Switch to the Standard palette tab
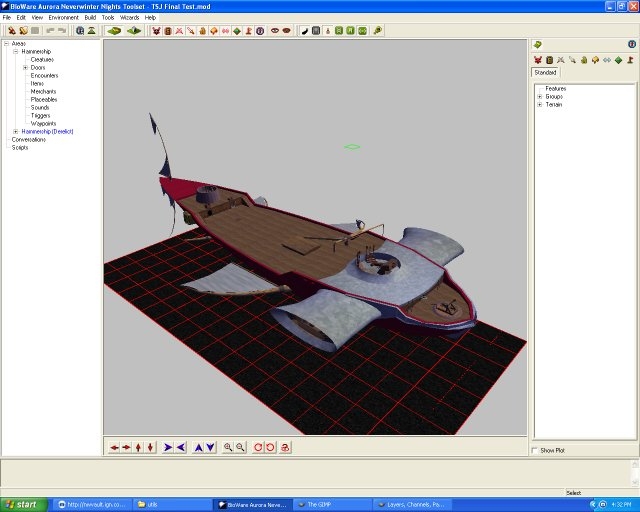The image size is (640, 512). 545,73
